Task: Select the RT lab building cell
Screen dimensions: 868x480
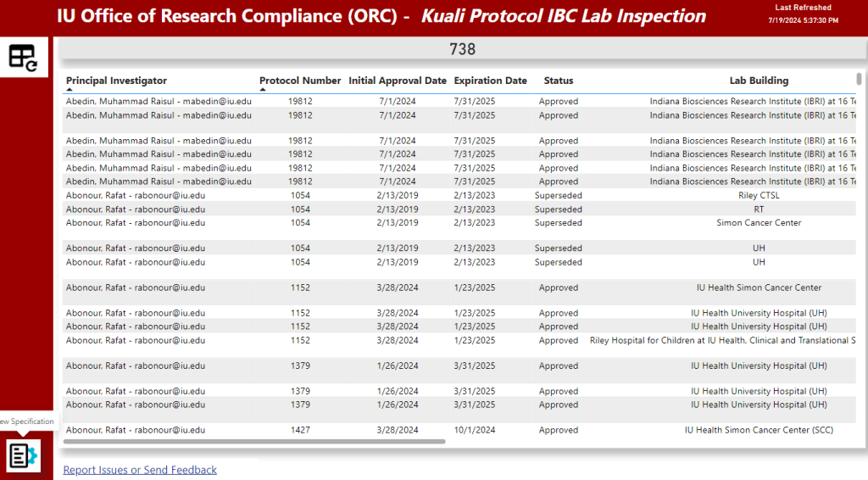Action: point(759,209)
